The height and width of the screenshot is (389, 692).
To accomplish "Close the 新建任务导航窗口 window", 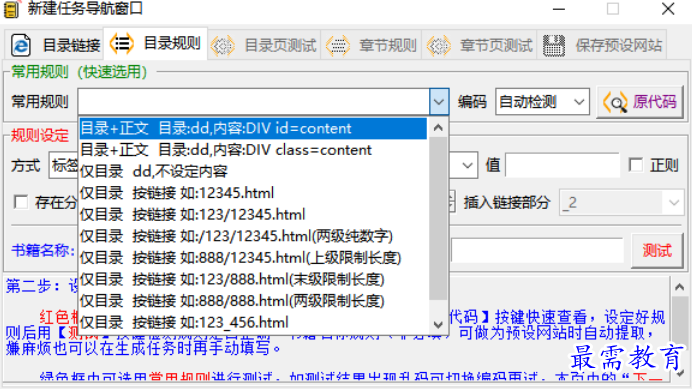I will click(668, 9).
